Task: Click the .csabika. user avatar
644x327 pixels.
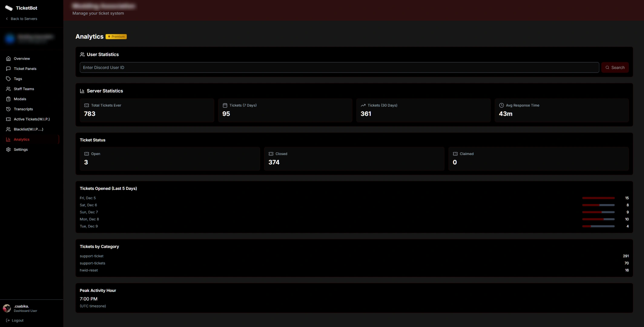Action: click(7, 308)
